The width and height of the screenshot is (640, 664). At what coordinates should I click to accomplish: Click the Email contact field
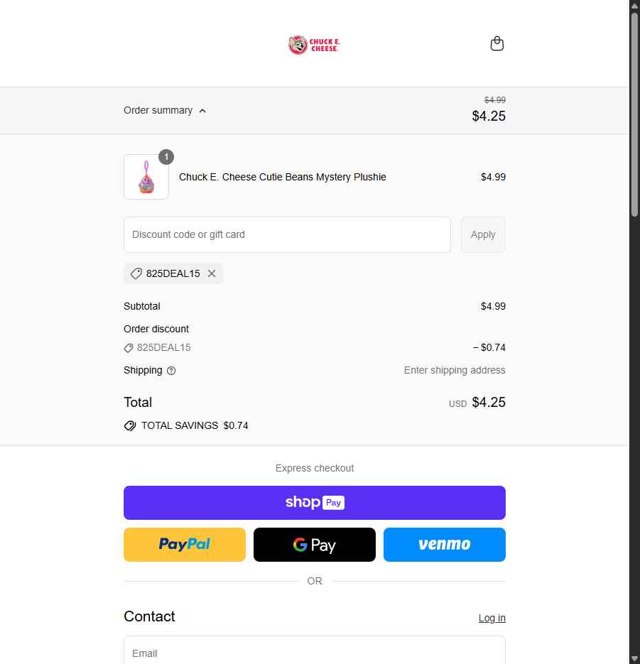[x=314, y=652]
